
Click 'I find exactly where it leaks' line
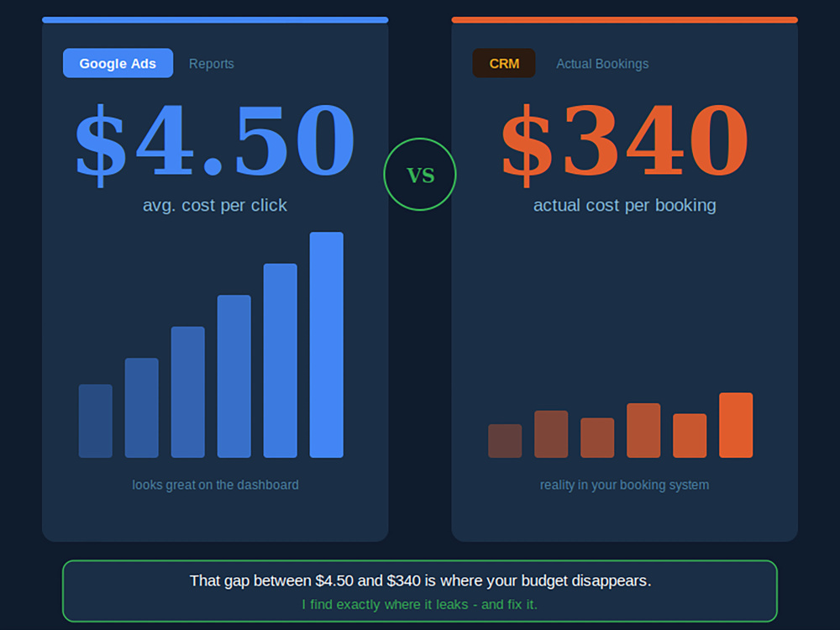coord(419,604)
